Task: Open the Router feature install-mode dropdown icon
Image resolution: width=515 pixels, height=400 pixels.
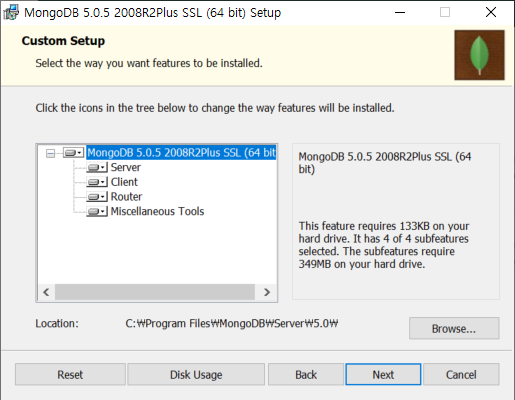Action: point(97,197)
